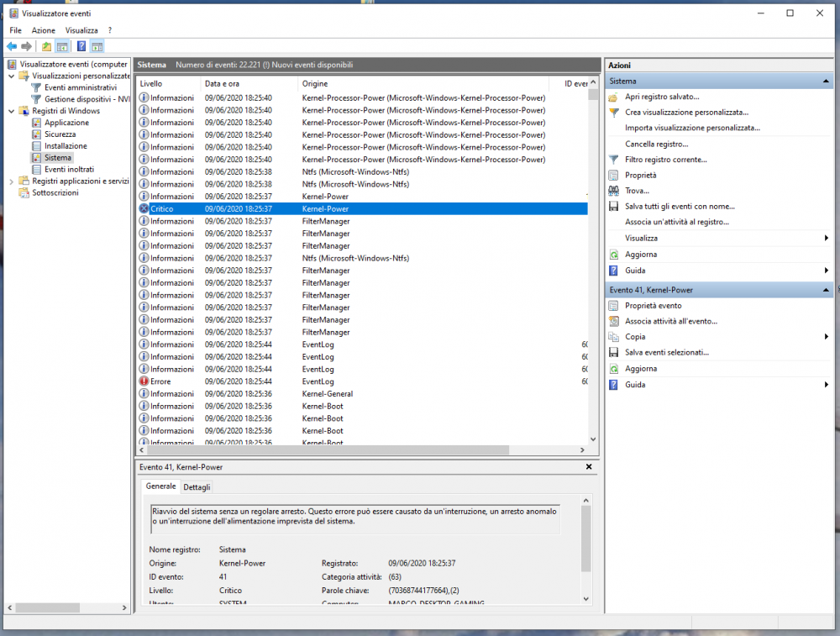The width and height of the screenshot is (840, 636).
Task: Click Crea visualizzazione personalizzata... link
Action: pos(686,112)
